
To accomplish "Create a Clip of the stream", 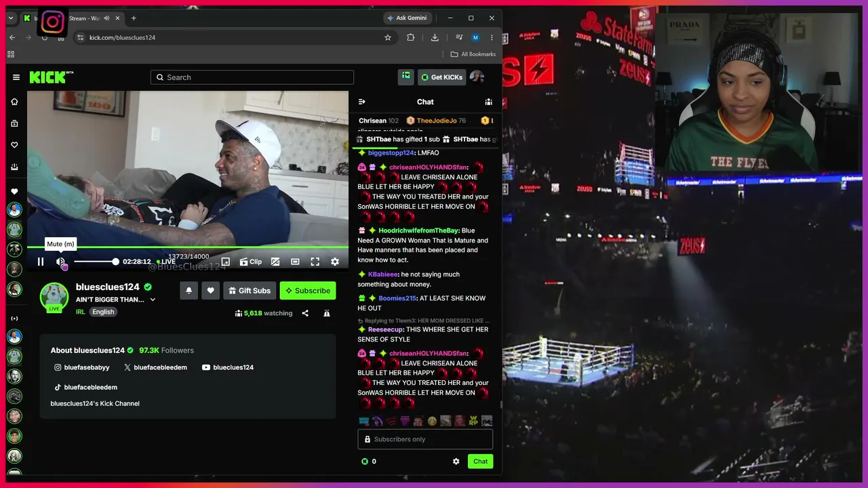I will (x=251, y=262).
